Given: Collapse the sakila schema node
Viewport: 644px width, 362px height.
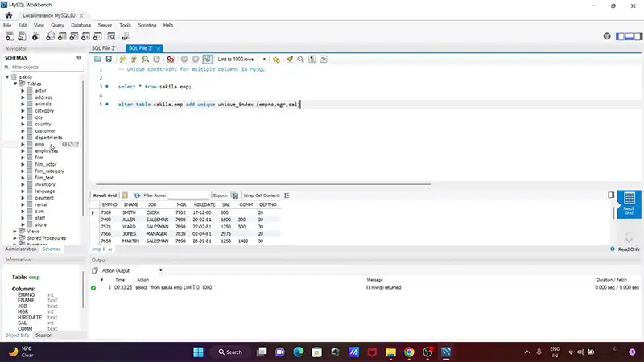Looking at the screenshot, I should tap(7, 76).
